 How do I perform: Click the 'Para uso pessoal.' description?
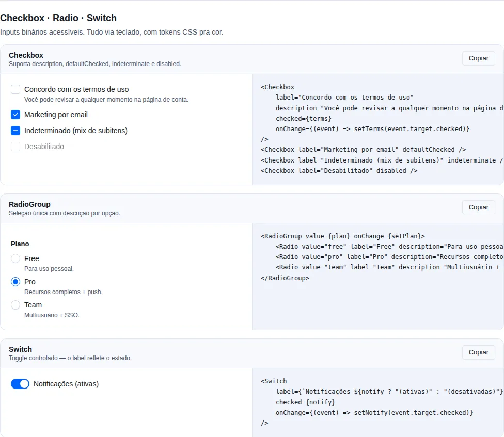(x=49, y=269)
